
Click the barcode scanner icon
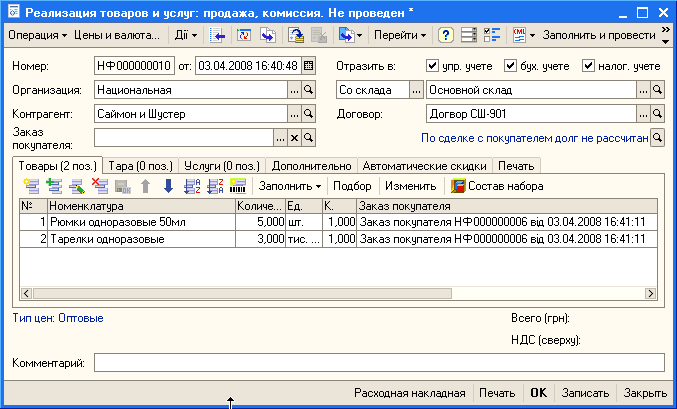(238, 186)
